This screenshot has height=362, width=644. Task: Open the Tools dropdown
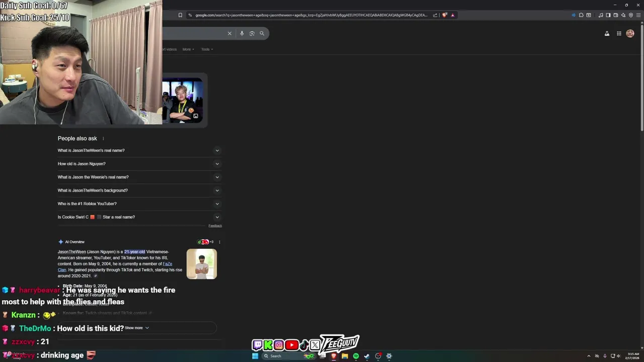[x=207, y=49]
